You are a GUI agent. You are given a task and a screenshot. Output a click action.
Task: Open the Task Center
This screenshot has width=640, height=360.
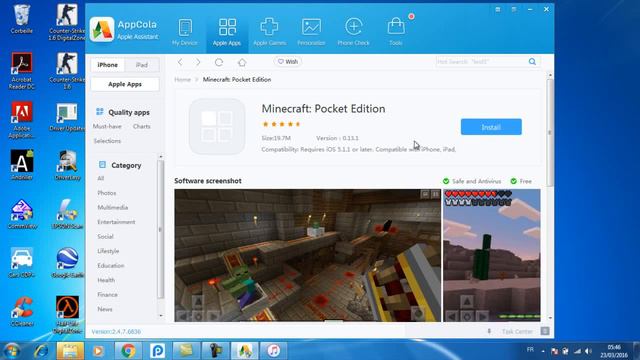pos(517,331)
